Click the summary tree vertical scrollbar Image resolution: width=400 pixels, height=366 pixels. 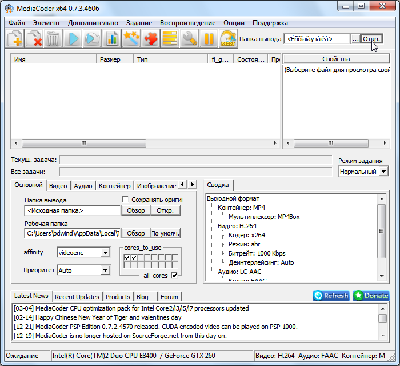pyautogui.click(x=382, y=237)
